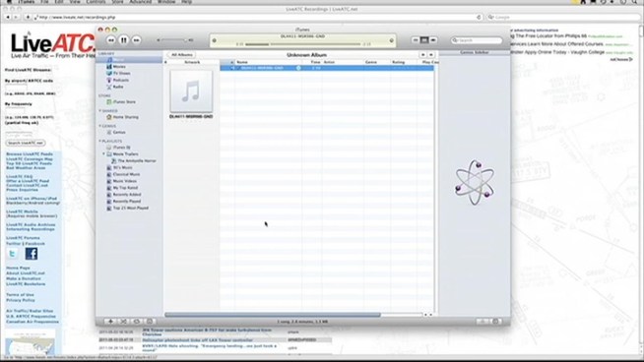Select The Amityville Horror item

point(137,161)
